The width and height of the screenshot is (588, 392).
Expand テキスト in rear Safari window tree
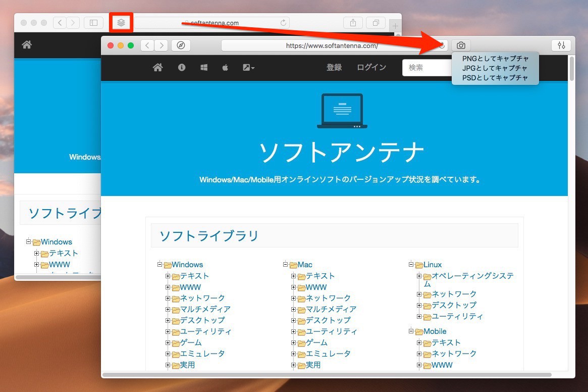click(36, 254)
